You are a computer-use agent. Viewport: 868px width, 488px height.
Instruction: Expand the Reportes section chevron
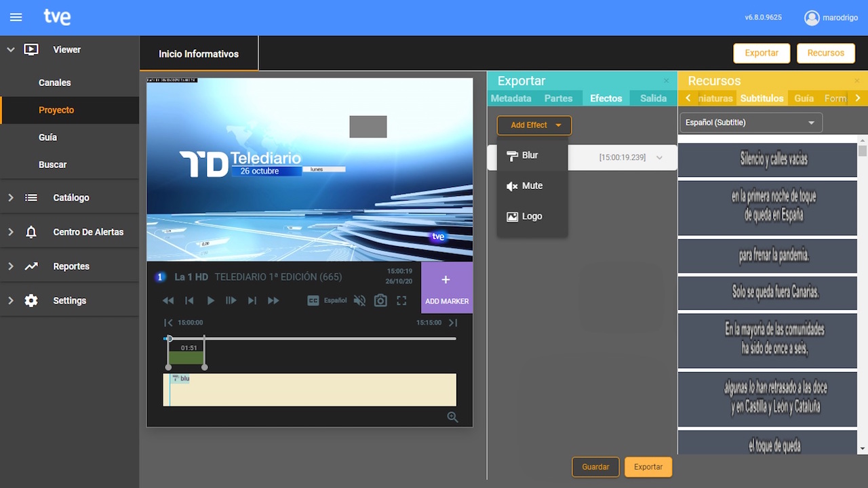(11, 266)
